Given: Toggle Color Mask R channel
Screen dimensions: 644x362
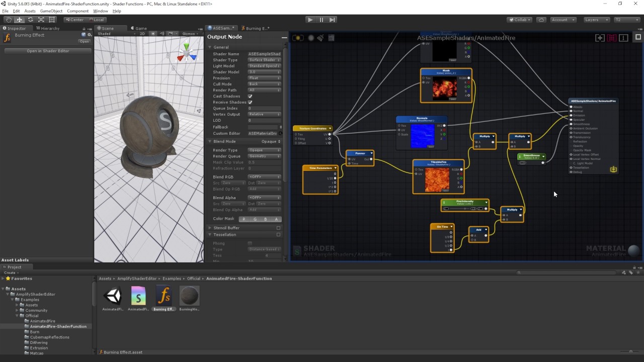Looking at the screenshot, I should click(244, 219).
